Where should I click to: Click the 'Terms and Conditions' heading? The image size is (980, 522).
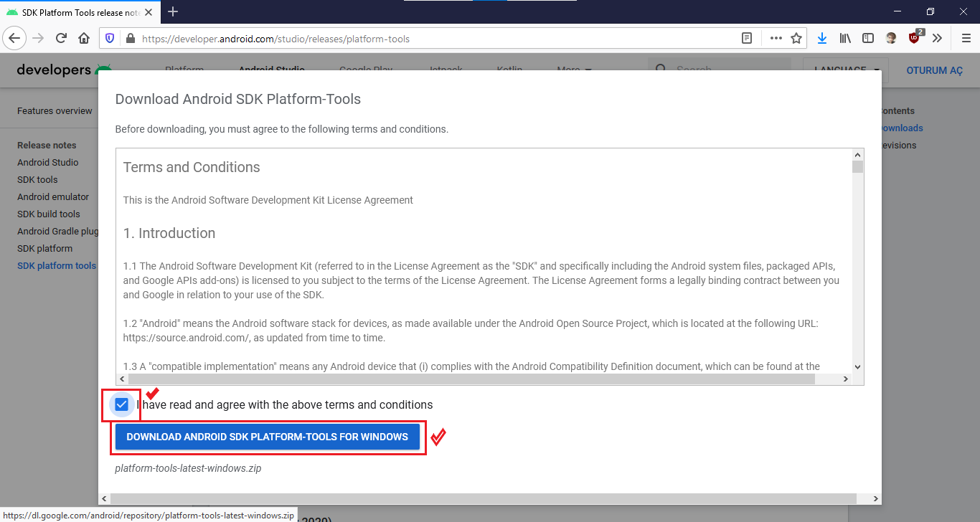tap(192, 168)
